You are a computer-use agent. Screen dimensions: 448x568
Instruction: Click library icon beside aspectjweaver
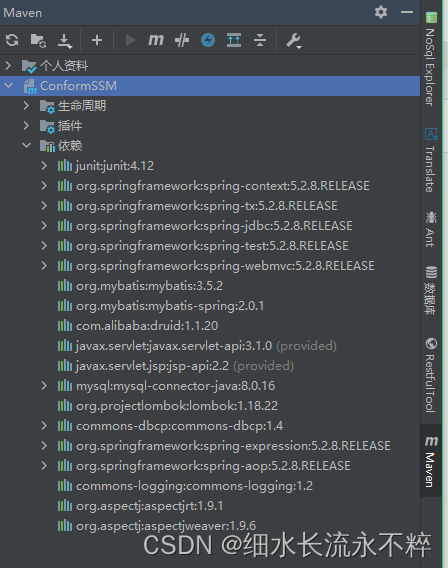(65, 525)
